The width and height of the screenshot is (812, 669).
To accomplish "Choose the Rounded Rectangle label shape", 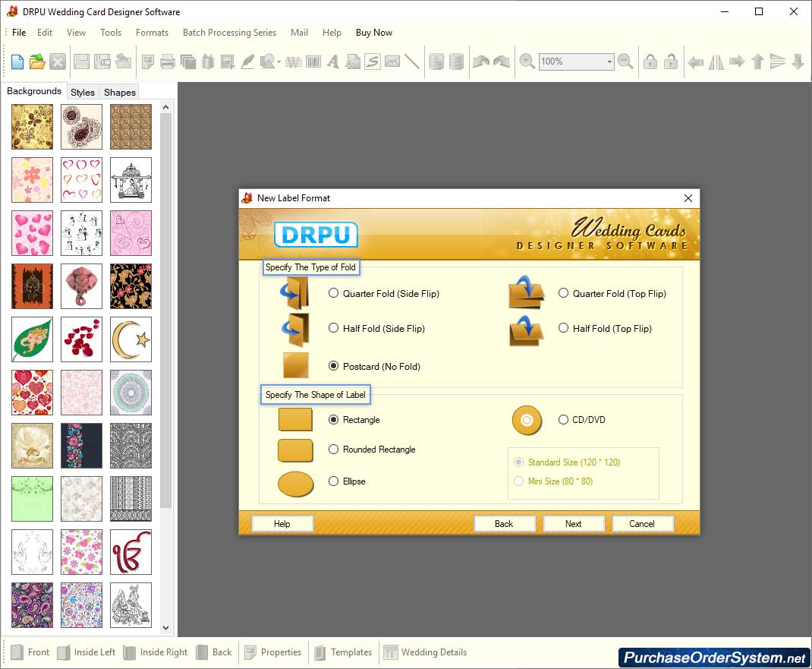I will point(333,450).
